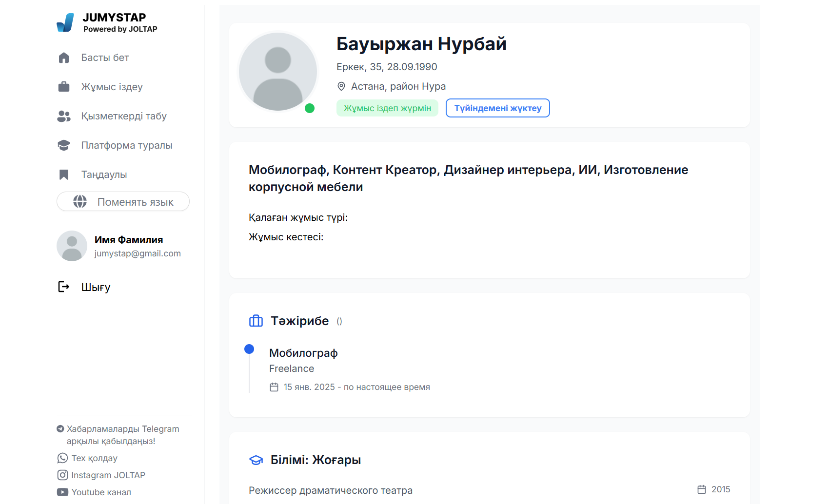Click Мобилограф job title in experience
This screenshot has height=504, width=829.
303,353
